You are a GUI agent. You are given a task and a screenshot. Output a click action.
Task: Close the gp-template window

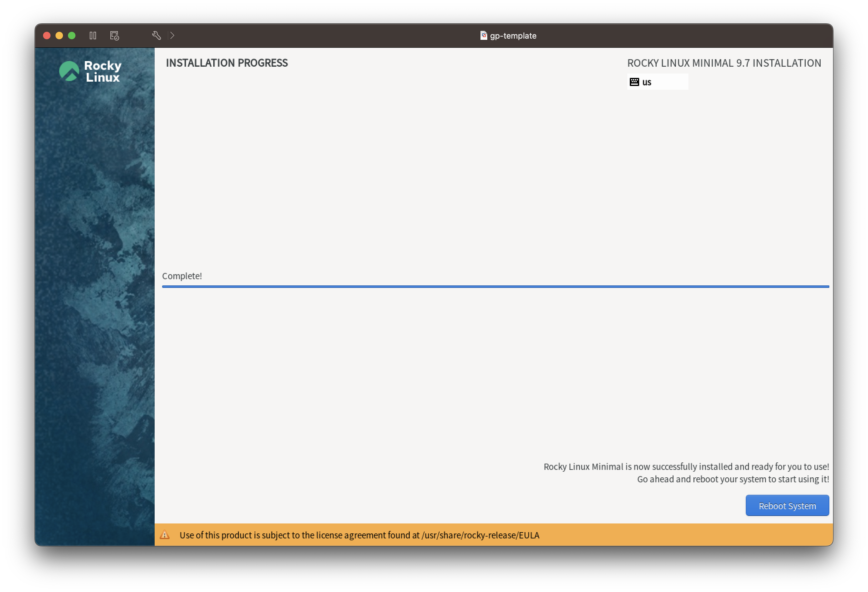[x=47, y=36]
